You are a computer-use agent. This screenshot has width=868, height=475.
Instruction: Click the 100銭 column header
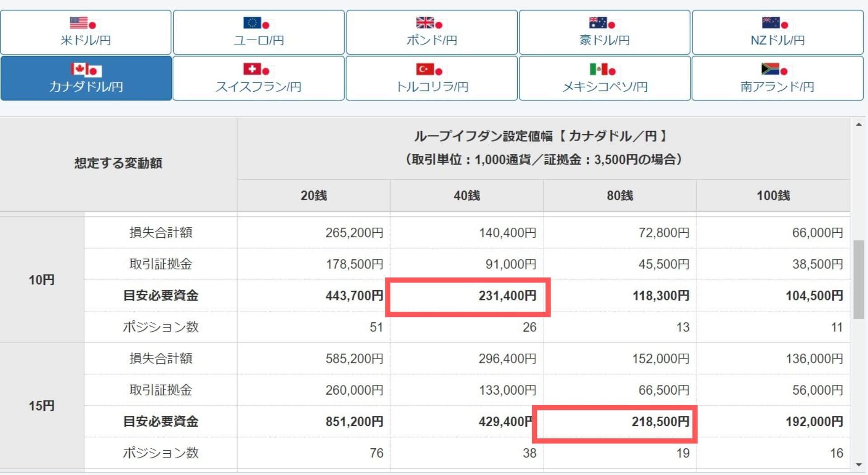773,196
